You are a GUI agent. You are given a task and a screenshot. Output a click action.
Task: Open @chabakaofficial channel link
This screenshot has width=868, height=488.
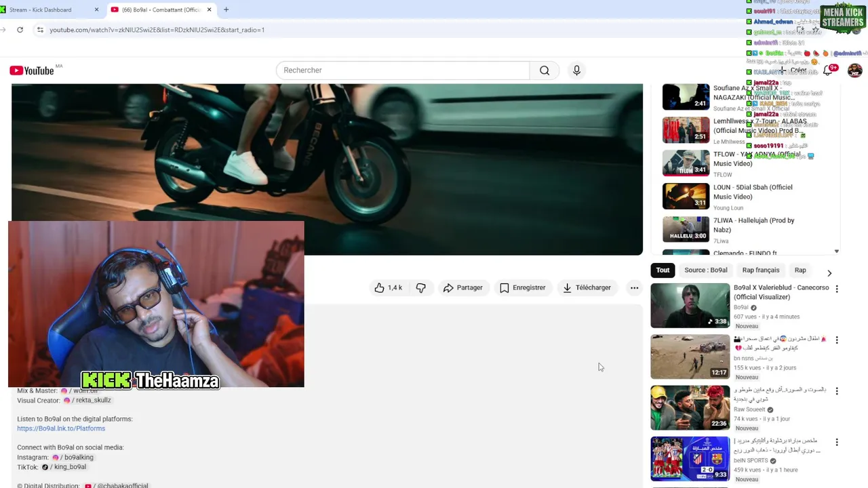[117, 486]
